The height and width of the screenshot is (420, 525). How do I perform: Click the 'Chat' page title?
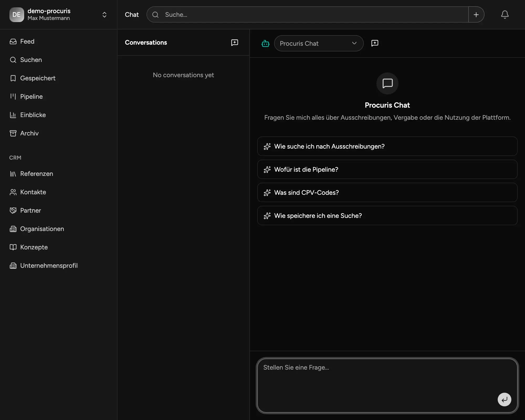click(132, 15)
